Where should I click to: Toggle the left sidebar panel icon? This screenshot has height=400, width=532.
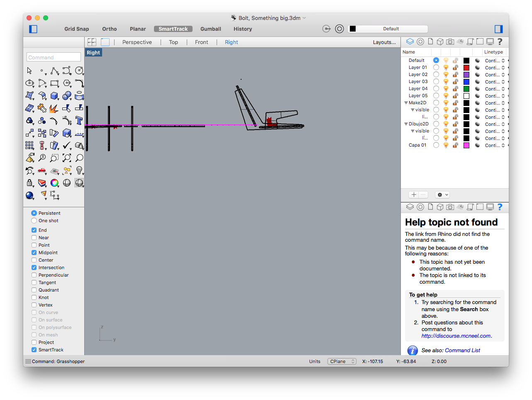[x=33, y=29]
